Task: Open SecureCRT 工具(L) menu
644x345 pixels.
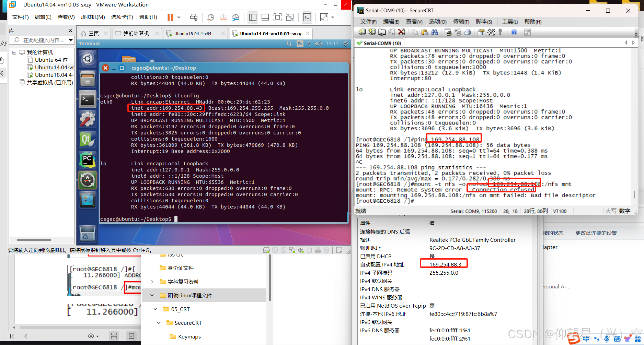Action: tap(510, 22)
